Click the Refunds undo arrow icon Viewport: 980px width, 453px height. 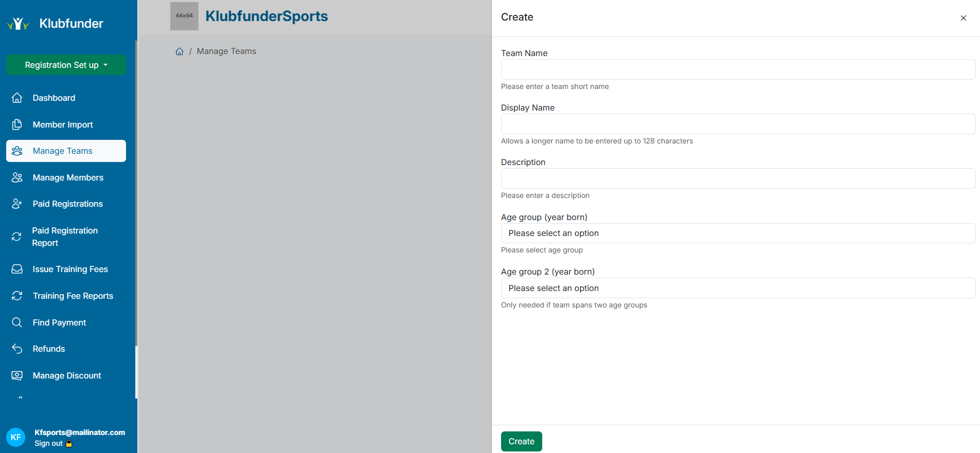pos(17,349)
